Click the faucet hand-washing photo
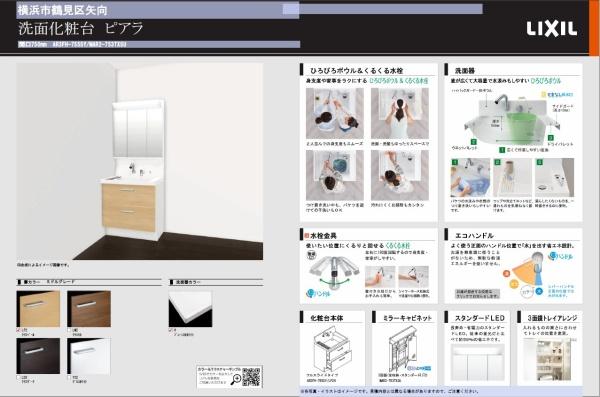This screenshot has height=397, width=600. click(380, 277)
